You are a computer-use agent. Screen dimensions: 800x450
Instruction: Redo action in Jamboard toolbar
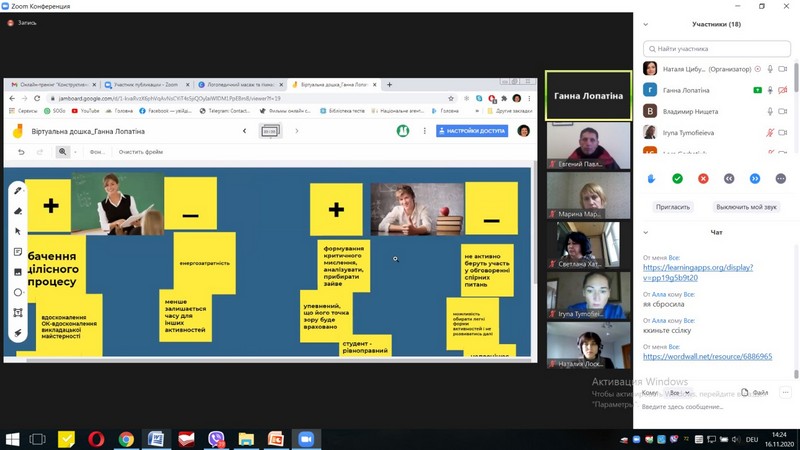click(x=40, y=152)
